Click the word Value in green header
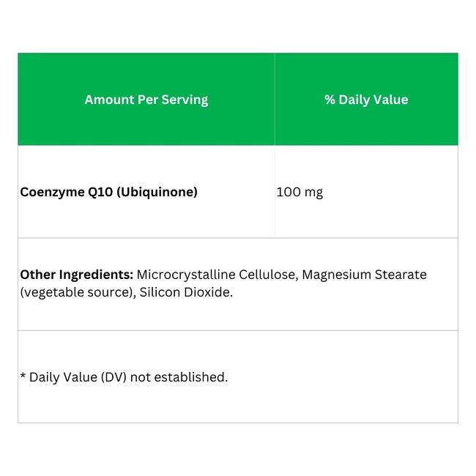The image size is (476, 476). point(391,100)
